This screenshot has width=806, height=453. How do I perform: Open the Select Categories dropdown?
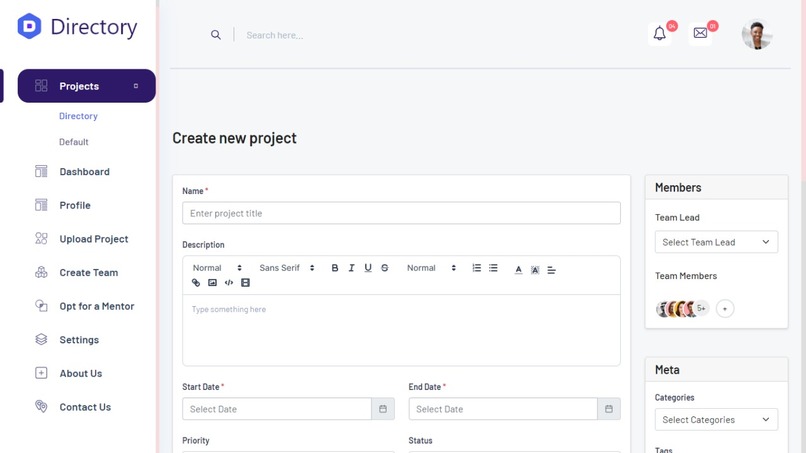pos(716,420)
